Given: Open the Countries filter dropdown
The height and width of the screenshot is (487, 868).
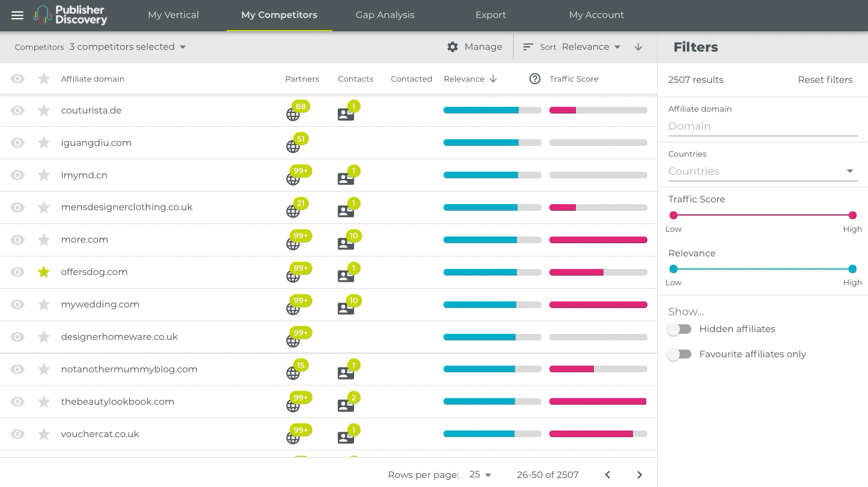Looking at the screenshot, I should (763, 171).
